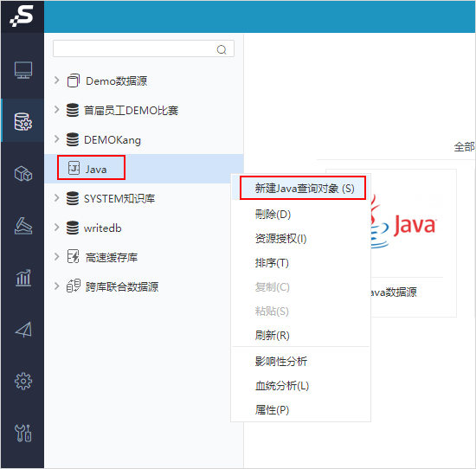This screenshot has height=469, width=476.
Task: Expand the Demo数据源 tree node
Action: tap(56, 80)
